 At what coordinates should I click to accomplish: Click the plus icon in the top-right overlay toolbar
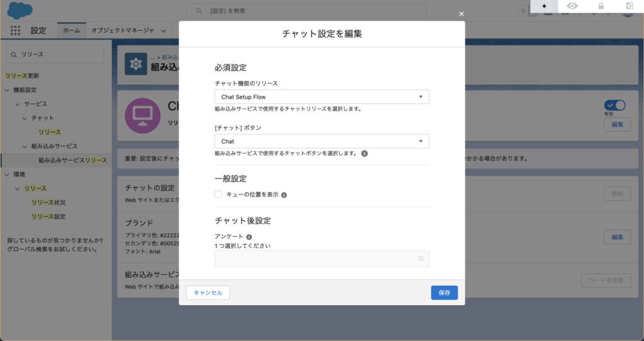tap(544, 6)
